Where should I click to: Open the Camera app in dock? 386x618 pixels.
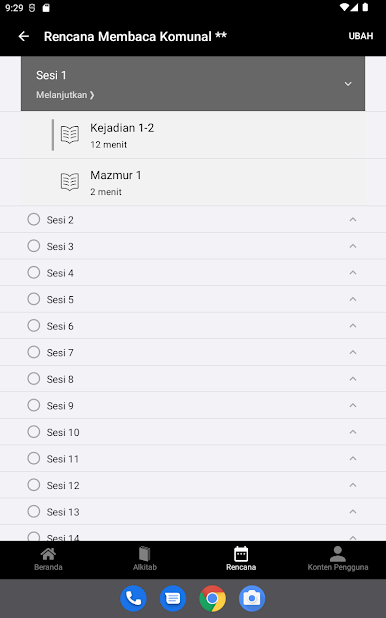click(x=252, y=598)
